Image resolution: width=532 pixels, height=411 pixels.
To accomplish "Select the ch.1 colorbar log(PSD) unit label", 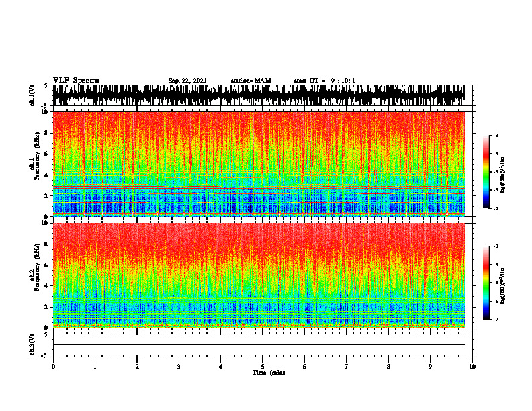I will click(x=503, y=175).
